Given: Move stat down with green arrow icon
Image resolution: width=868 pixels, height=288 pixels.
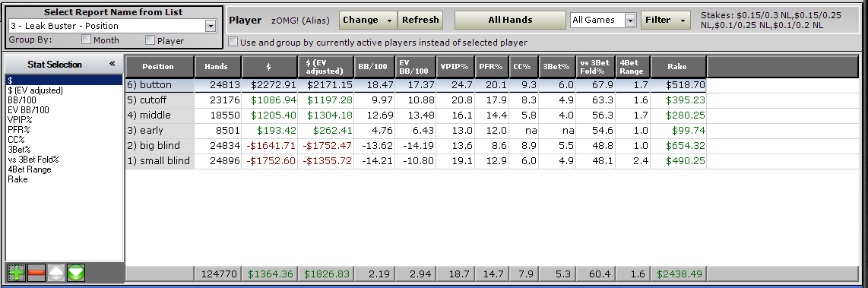Looking at the screenshot, I should point(76,274).
